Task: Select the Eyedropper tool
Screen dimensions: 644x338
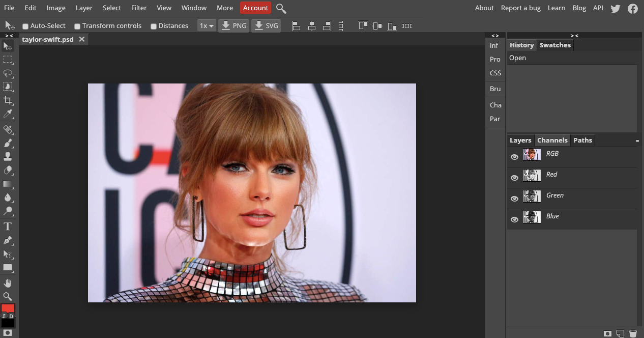Action: (x=8, y=114)
